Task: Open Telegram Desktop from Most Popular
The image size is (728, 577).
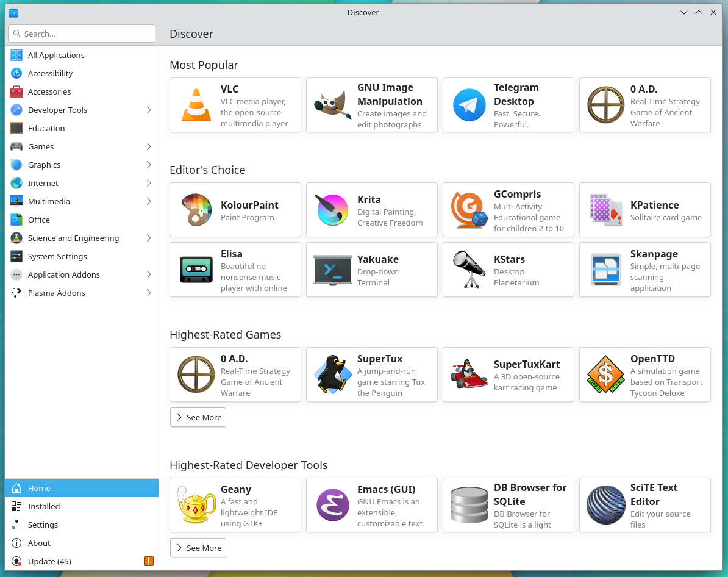Action: (x=508, y=105)
